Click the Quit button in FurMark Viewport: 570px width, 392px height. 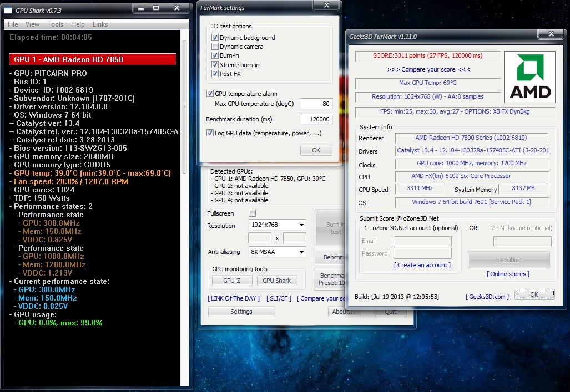pos(391,312)
